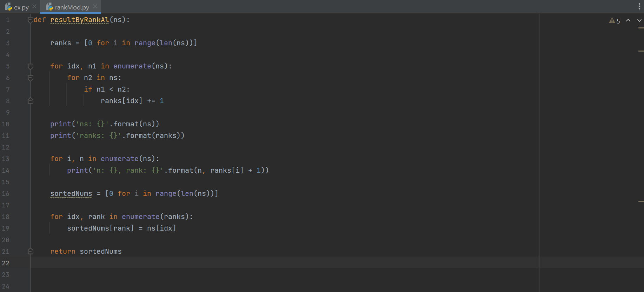The image size is (644, 292).
Task: Click the warnings indicator showing 5
Action: 615,21
